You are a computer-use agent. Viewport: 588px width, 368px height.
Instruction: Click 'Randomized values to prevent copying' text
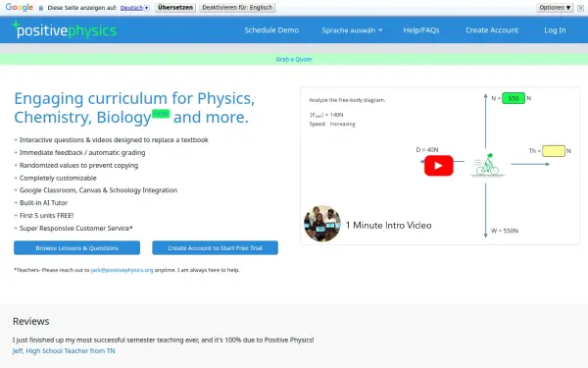[x=78, y=165]
